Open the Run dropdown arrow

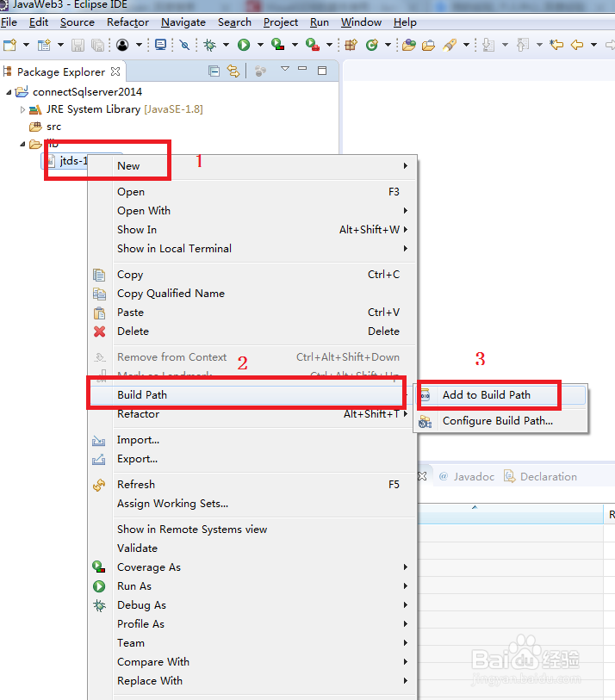[260, 45]
